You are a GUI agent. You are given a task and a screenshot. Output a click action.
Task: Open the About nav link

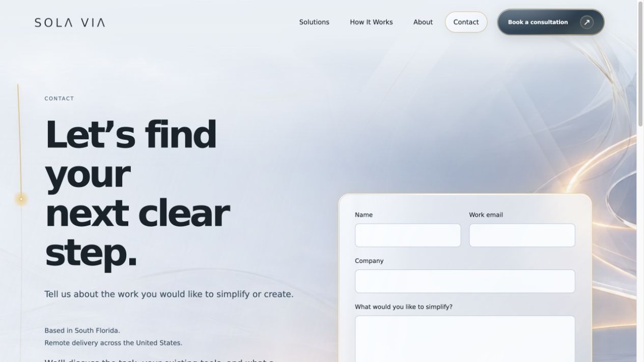tap(423, 22)
